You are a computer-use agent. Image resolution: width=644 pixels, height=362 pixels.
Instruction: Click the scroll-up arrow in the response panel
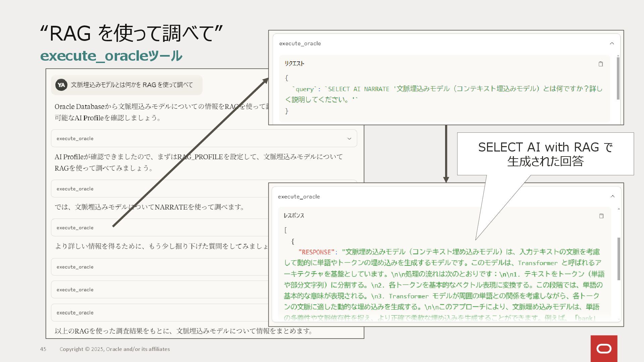[x=619, y=209]
